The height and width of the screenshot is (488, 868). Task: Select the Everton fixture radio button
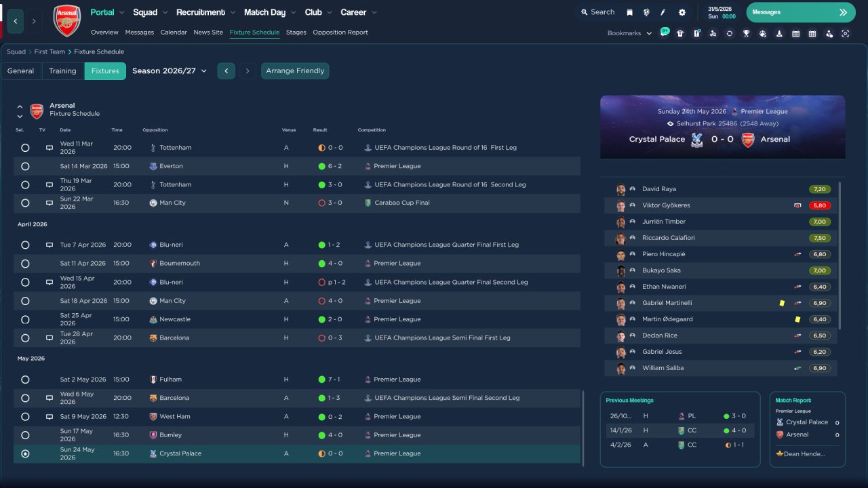(25, 166)
